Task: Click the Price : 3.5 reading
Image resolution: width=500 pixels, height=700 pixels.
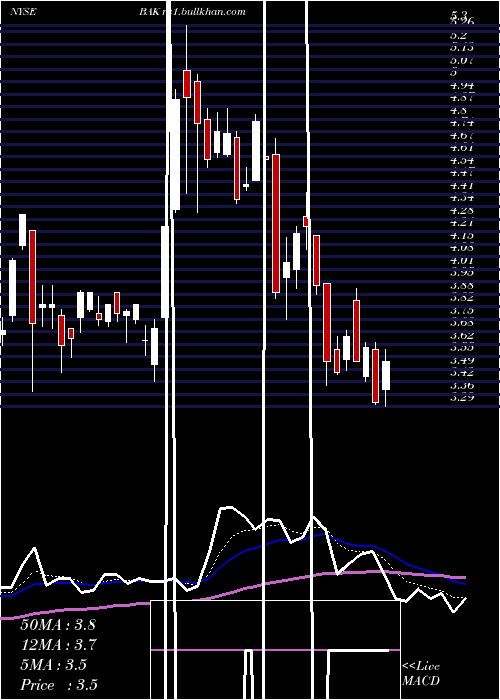Action: (x=58, y=685)
